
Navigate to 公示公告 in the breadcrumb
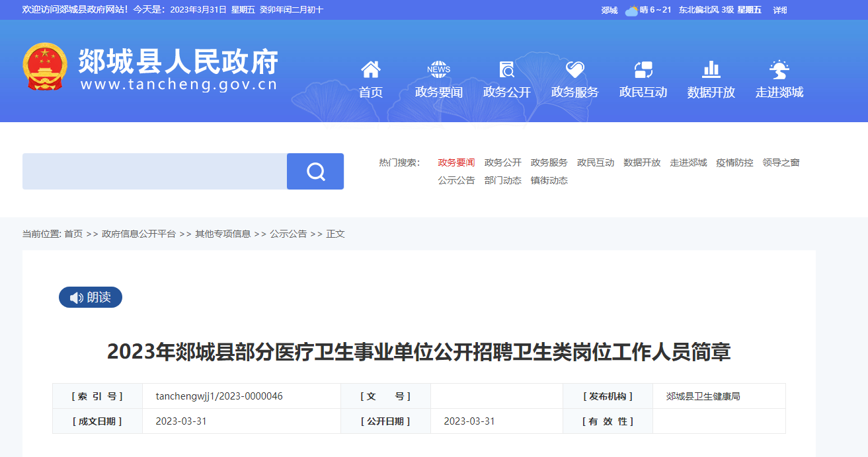[x=288, y=234]
